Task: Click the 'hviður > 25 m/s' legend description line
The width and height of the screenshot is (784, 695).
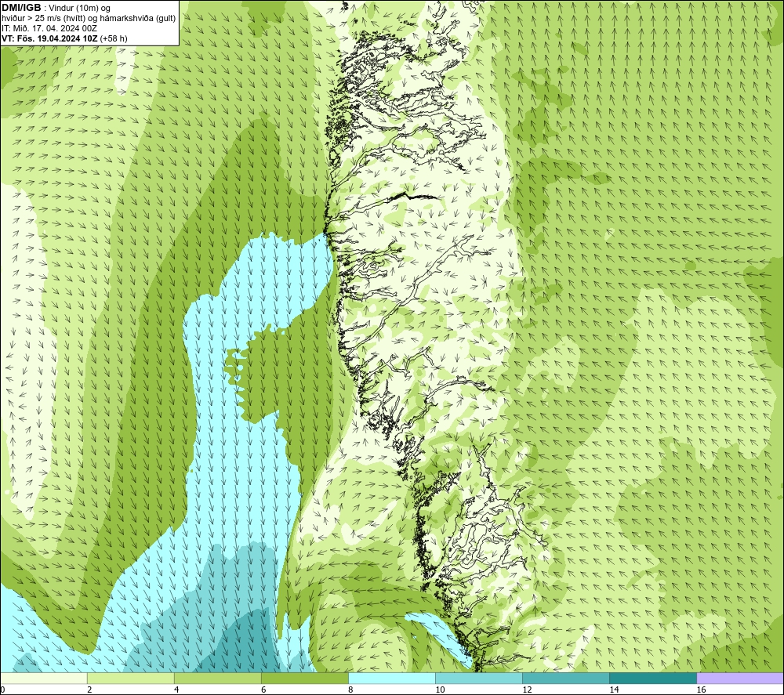Action: pos(89,19)
